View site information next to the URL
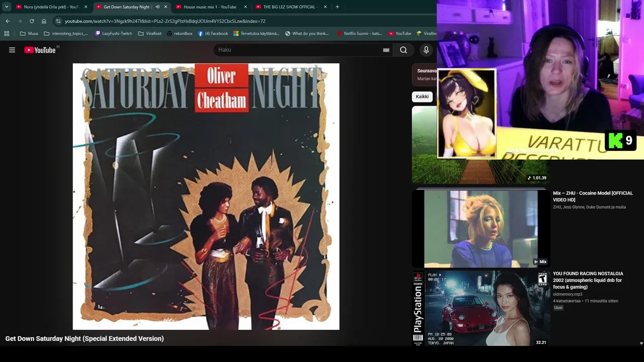 (58, 21)
